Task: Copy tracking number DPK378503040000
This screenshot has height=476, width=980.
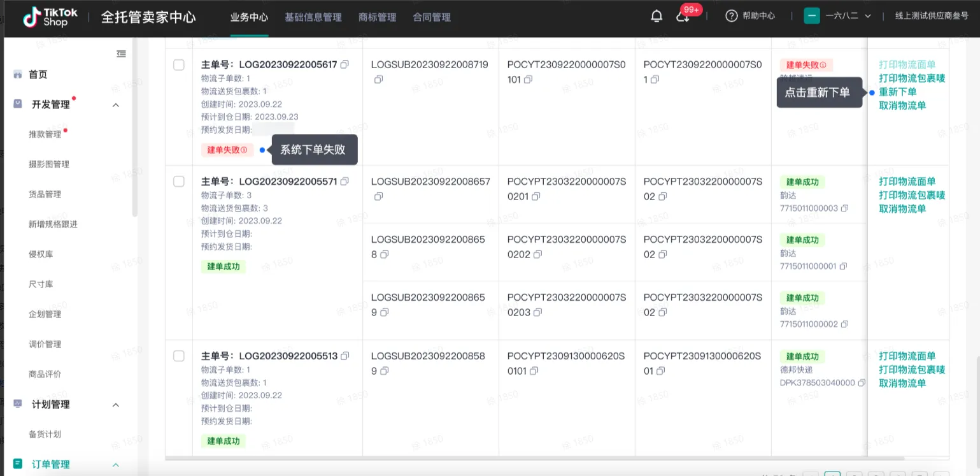Action: 862,384
